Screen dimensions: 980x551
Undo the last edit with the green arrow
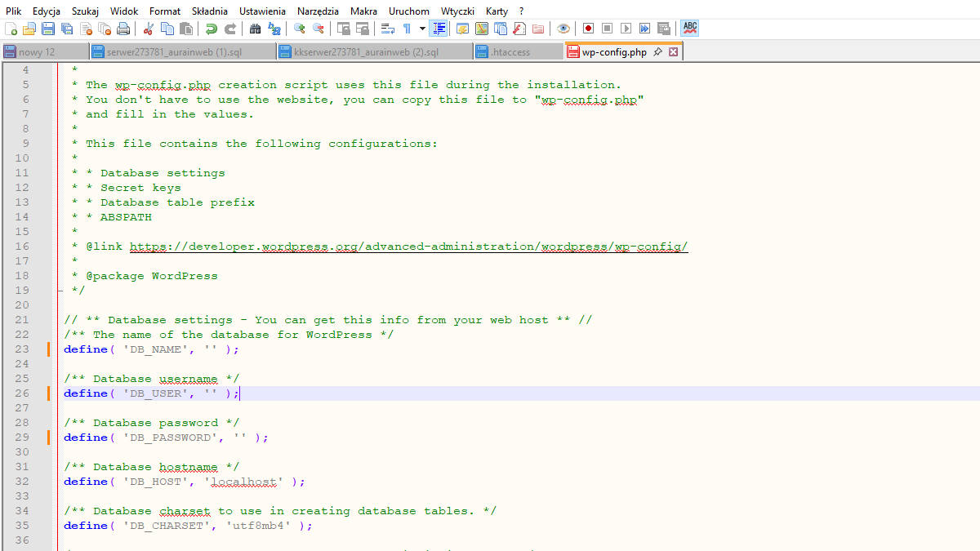pyautogui.click(x=211, y=29)
